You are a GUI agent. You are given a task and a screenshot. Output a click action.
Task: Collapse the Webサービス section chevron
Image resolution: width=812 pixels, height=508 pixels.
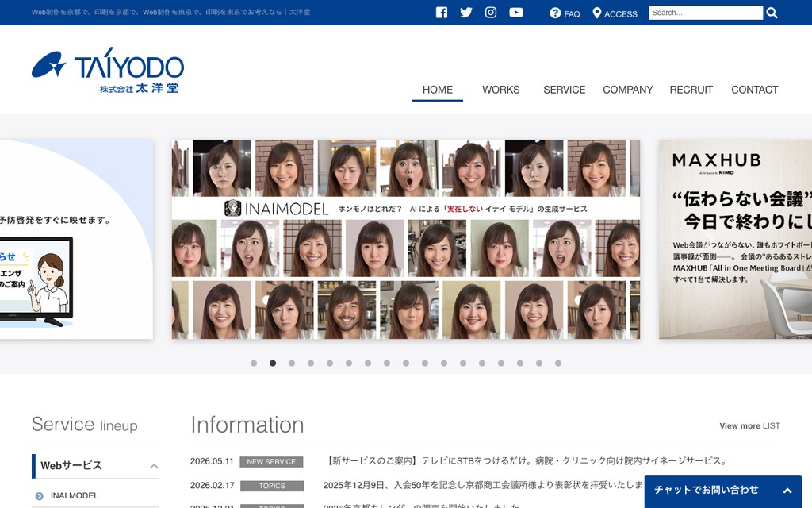[154, 466]
